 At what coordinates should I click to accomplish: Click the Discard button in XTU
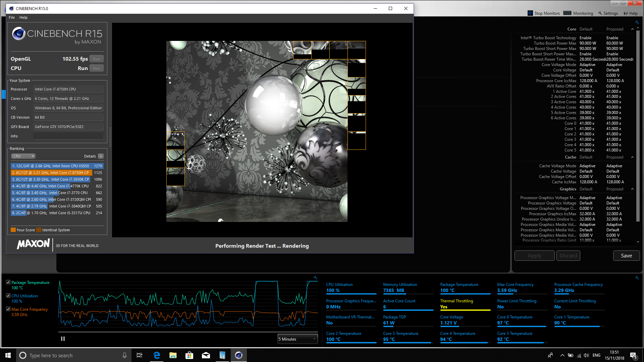click(x=568, y=256)
